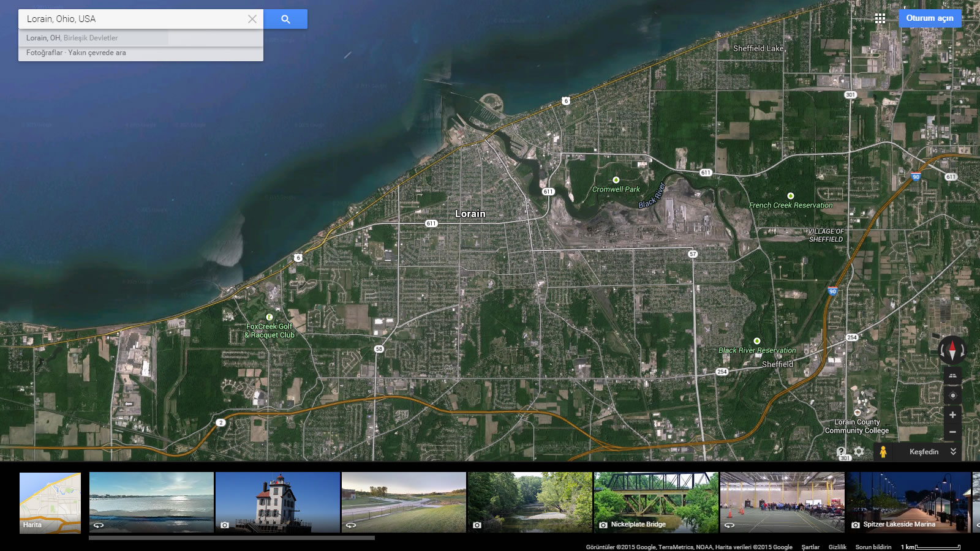This screenshot has height=551, width=980.
Task: Select the Lorain, OH search suggestion
Action: point(72,38)
